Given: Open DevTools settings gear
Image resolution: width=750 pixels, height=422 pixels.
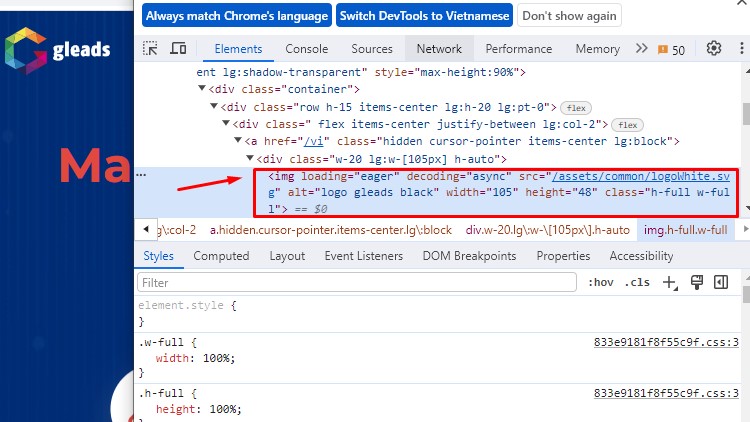Looking at the screenshot, I should [714, 48].
